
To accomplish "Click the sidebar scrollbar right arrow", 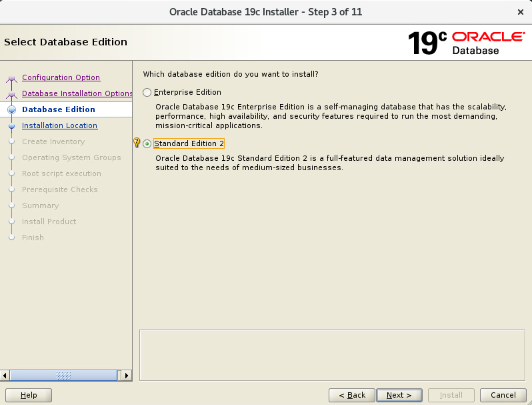I will 127,376.
